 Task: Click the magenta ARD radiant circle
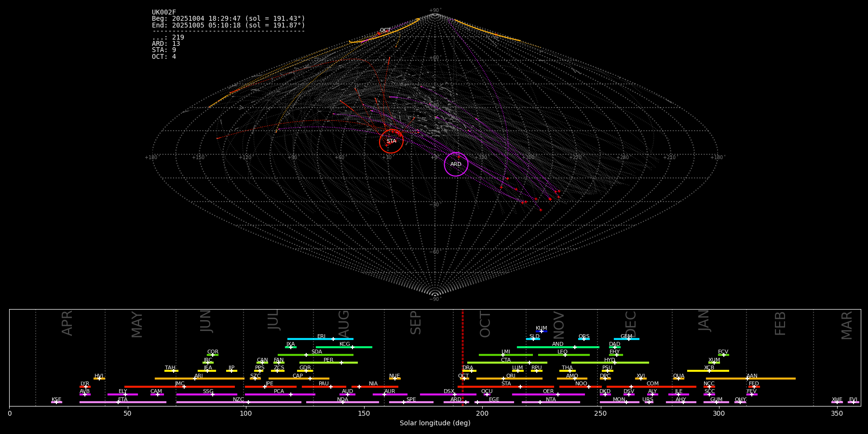(x=456, y=164)
